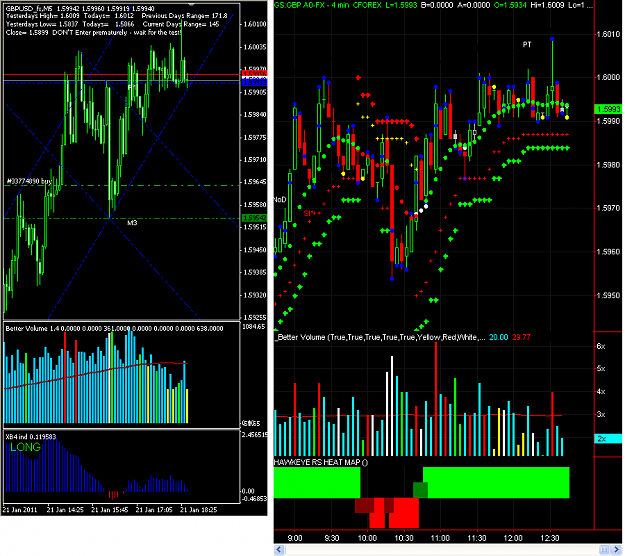Click the 'XB4 ind 0.119583' indicator label
Image resolution: width=625 pixels, height=556 pixels.
(x=31, y=436)
